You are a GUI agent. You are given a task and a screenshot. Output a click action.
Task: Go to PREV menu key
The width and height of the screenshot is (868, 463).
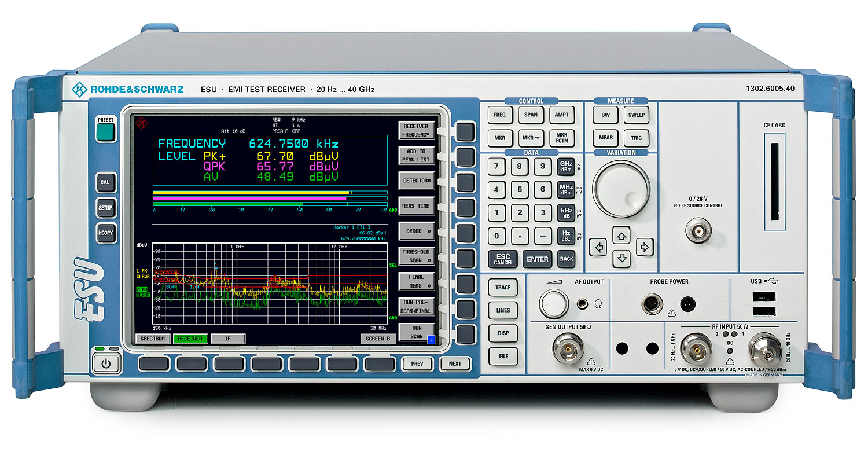[417, 364]
